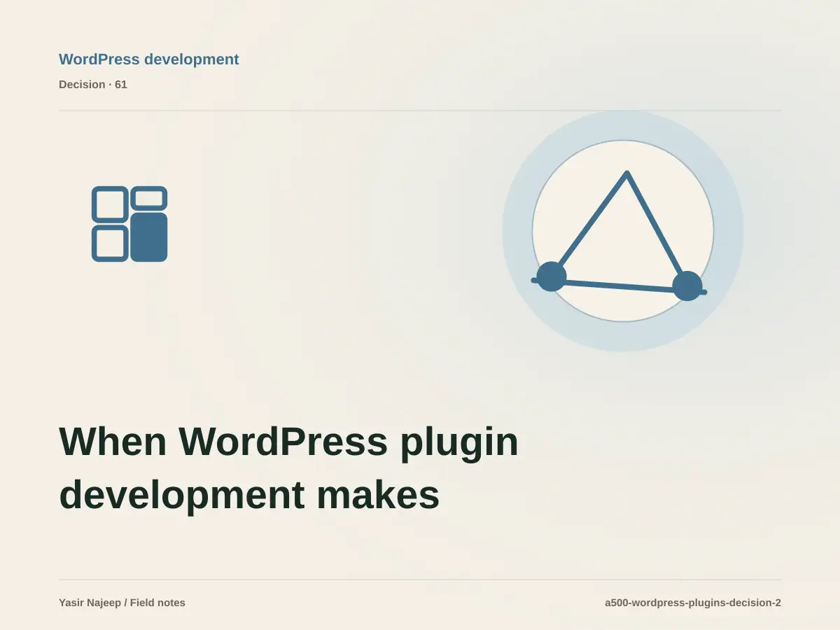
Task: Click the dashboard grid blocks icon
Action: tap(129, 224)
